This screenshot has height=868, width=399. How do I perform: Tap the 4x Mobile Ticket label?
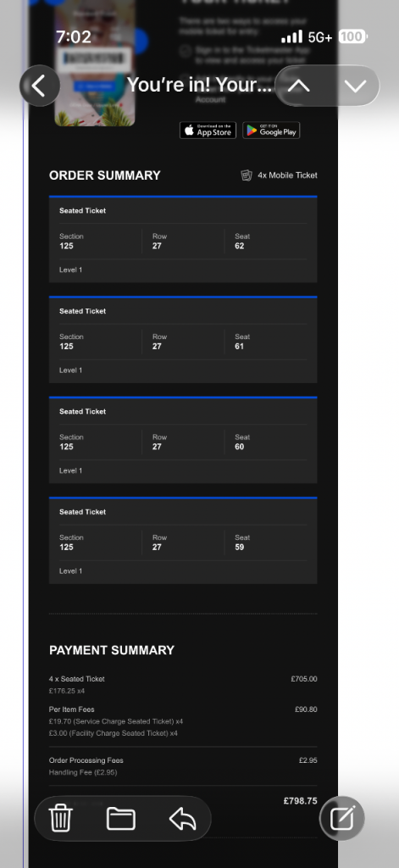pos(287,175)
